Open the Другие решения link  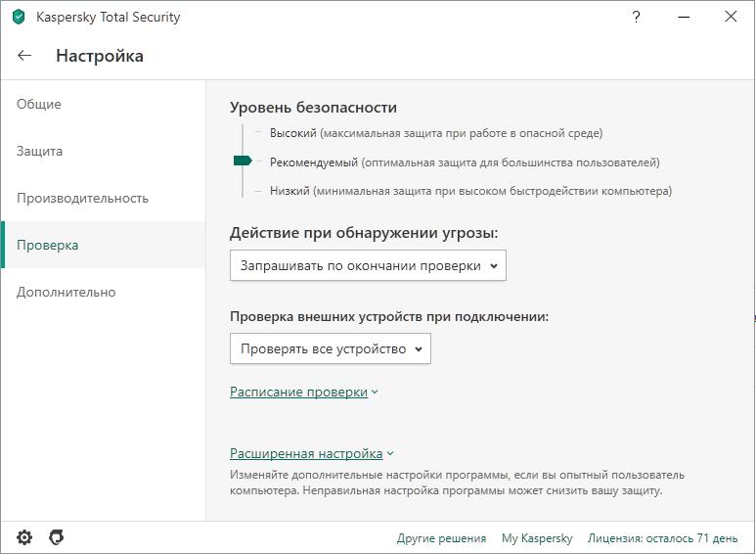coord(441,538)
